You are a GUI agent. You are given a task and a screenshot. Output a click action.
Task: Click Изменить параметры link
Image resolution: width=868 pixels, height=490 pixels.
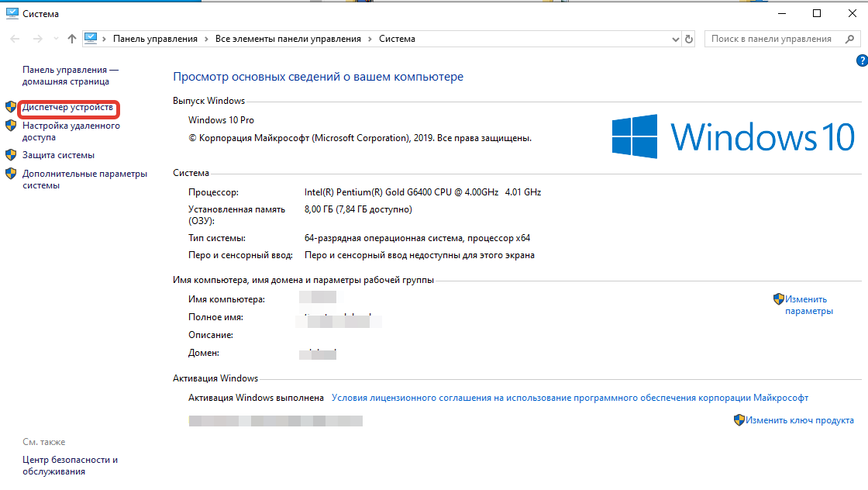pyautogui.click(x=809, y=305)
